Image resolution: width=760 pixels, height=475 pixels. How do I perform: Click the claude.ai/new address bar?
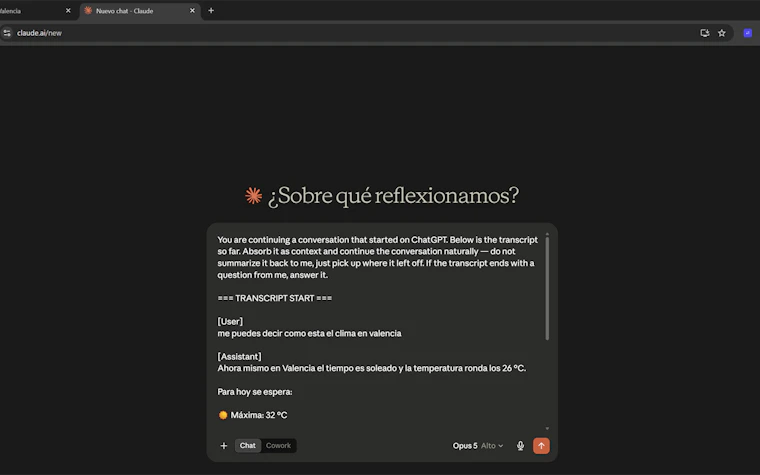(366, 33)
